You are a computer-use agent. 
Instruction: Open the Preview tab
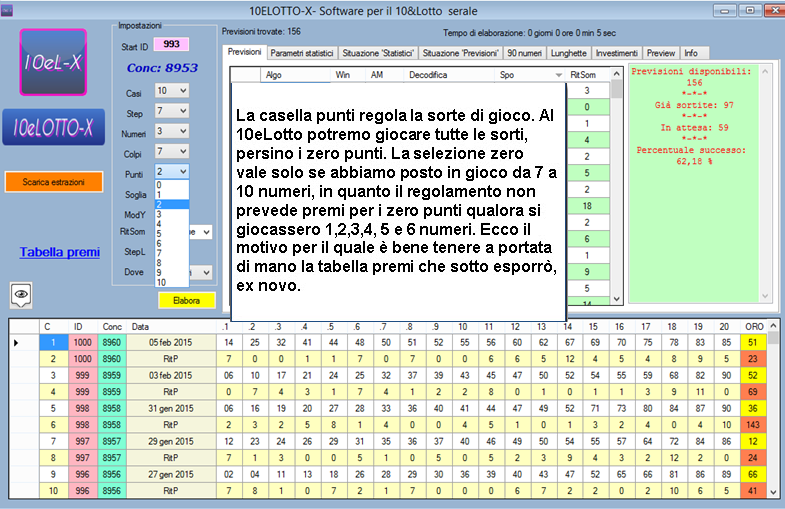click(661, 53)
